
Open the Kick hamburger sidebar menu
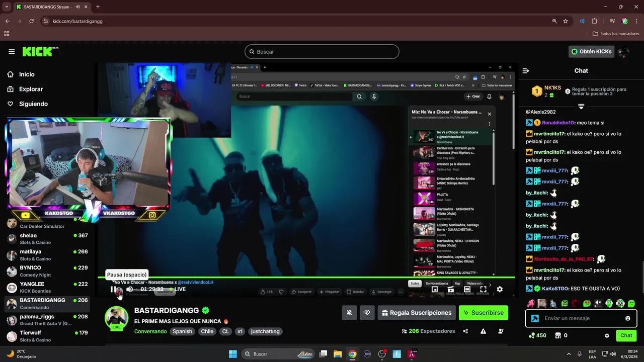pyautogui.click(x=12, y=52)
